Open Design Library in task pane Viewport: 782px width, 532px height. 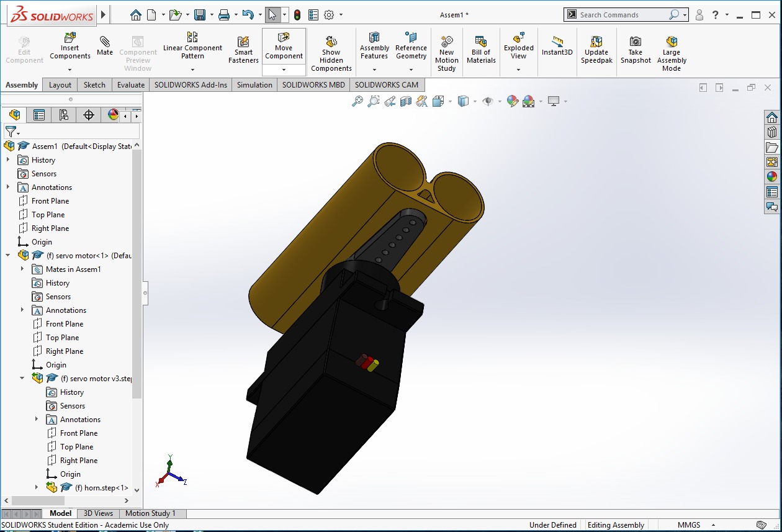[772, 132]
